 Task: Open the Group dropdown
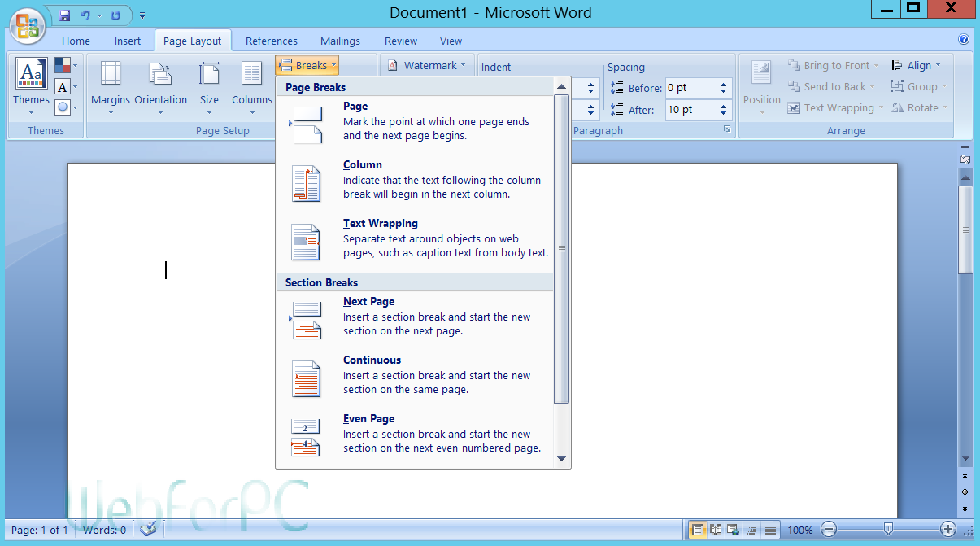point(919,86)
